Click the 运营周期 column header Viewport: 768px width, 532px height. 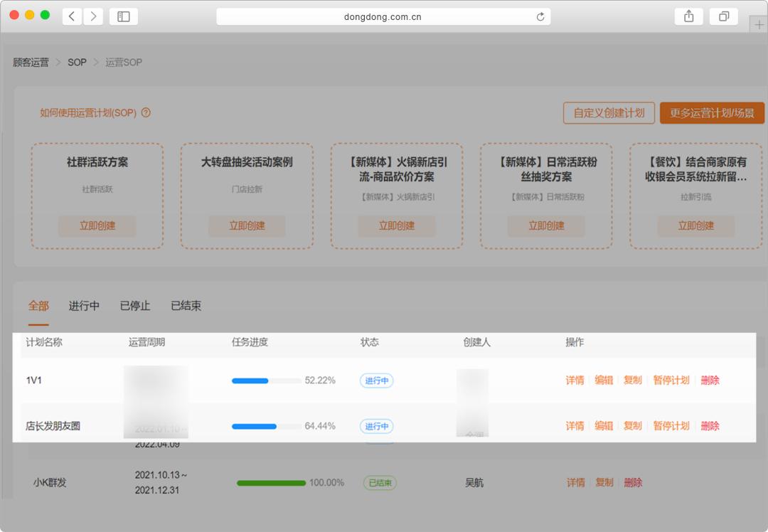tap(147, 342)
